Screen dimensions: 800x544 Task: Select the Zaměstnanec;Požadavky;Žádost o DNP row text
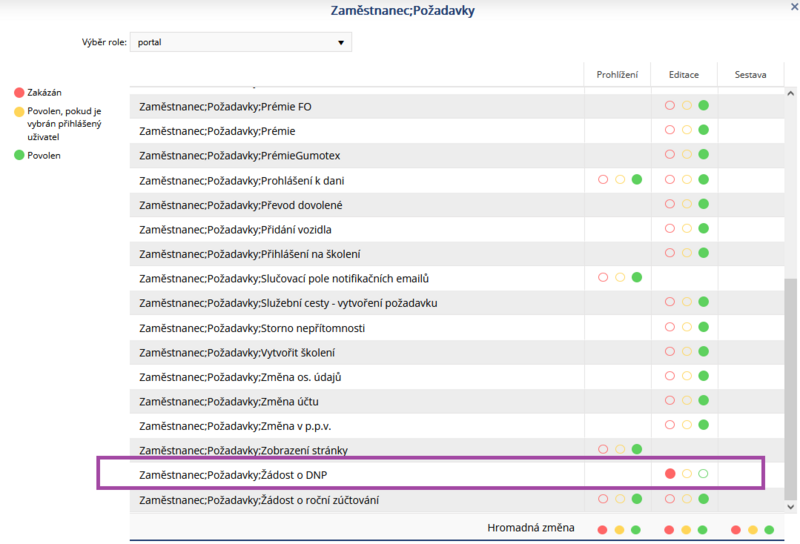pyautogui.click(x=233, y=475)
